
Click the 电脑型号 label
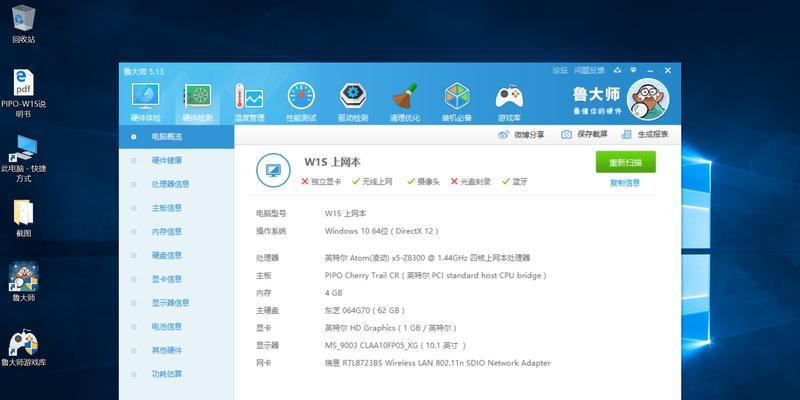click(x=271, y=214)
